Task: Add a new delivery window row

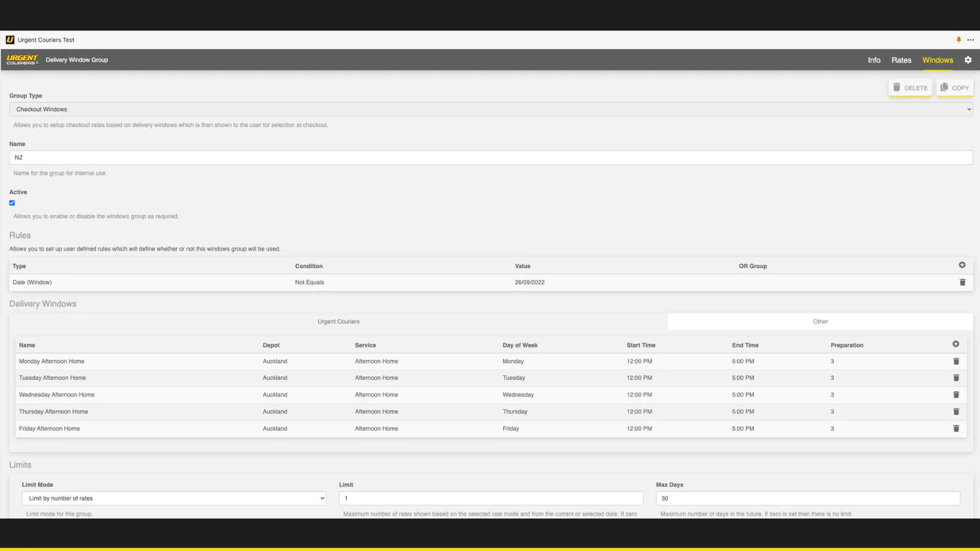Action: click(x=956, y=344)
